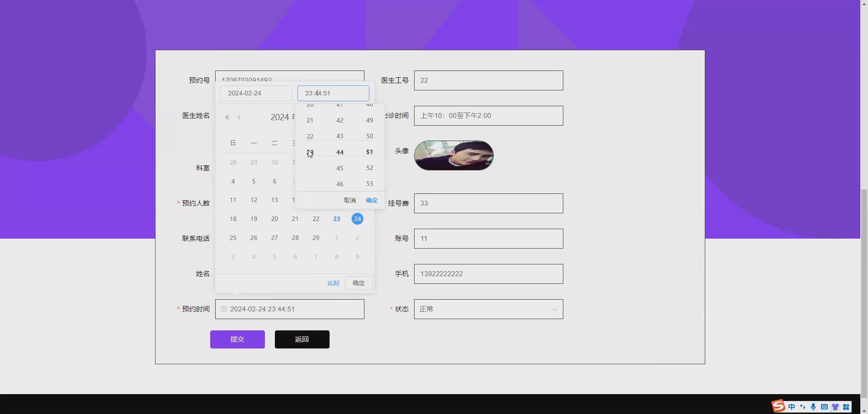This screenshot has height=414, width=868.
Task: Click 手机 field with 13922222222
Action: [x=489, y=274]
